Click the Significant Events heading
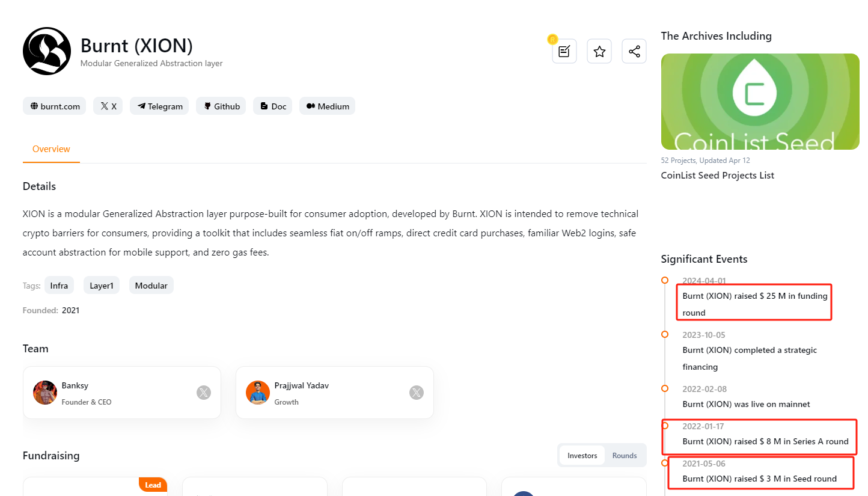This screenshot has width=868, height=496. pyautogui.click(x=704, y=259)
